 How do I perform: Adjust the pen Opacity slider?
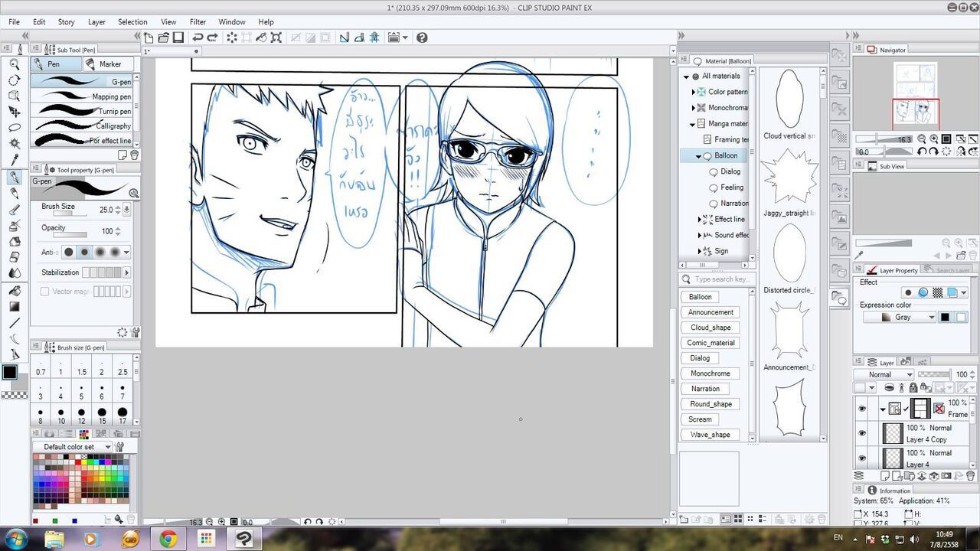(x=69, y=236)
